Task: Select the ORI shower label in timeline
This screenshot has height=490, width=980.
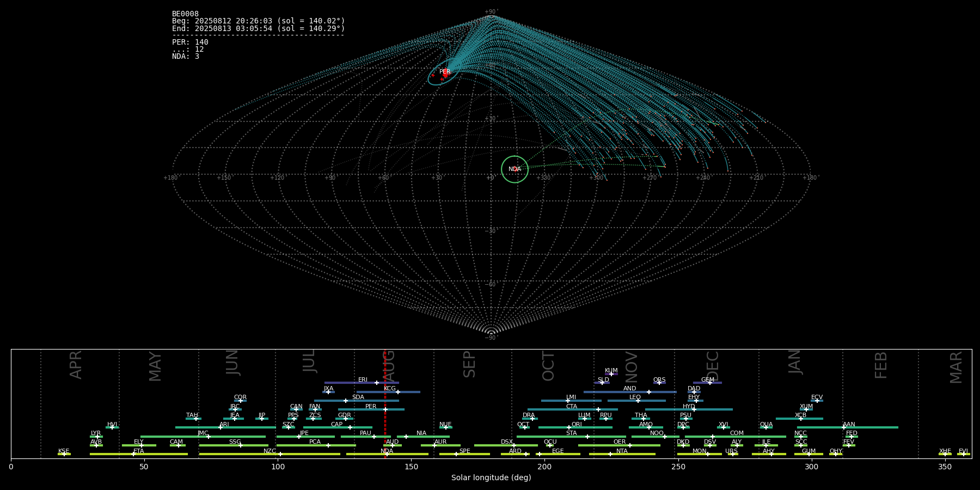Action: 577,425
